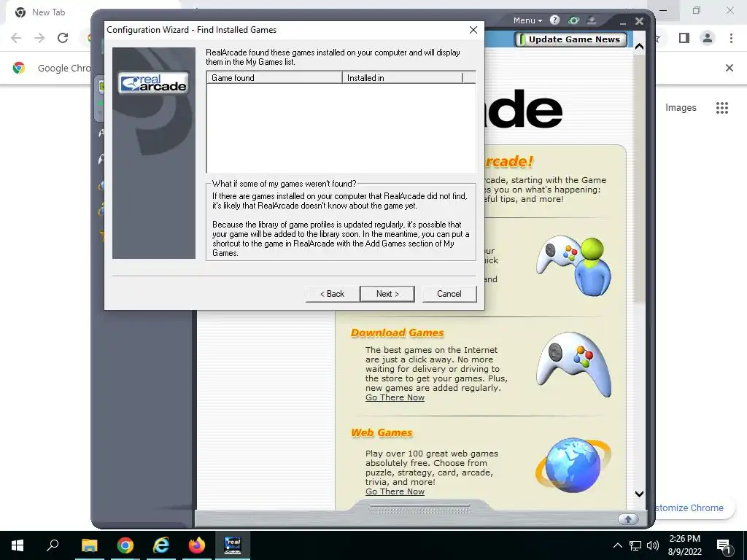Click Go There Now under Download Games

(395, 397)
